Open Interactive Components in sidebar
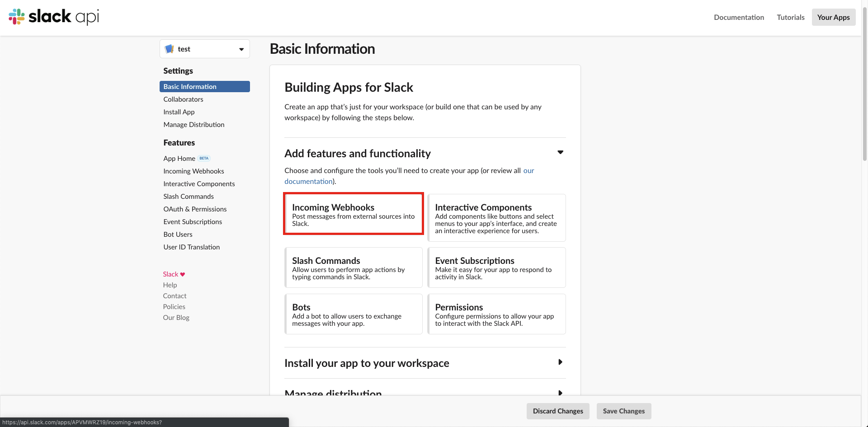Image resolution: width=868 pixels, height=427 pixels. tap(199, 183)
